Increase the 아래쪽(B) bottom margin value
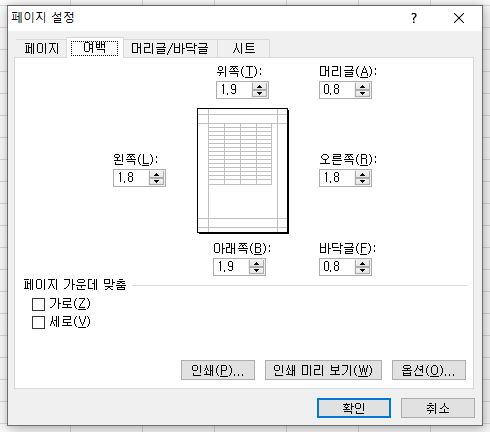The image size is (490, 432). (x=257, y=263)
